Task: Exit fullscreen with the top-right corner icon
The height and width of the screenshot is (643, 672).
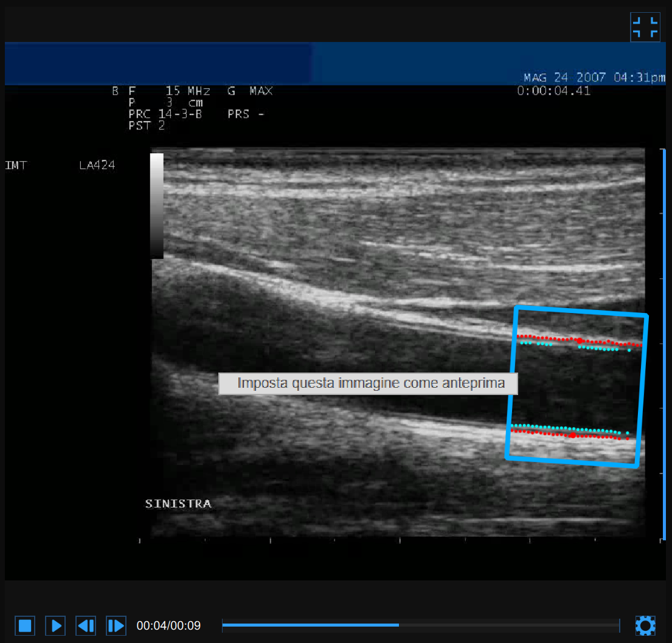Action: (645, 27)
